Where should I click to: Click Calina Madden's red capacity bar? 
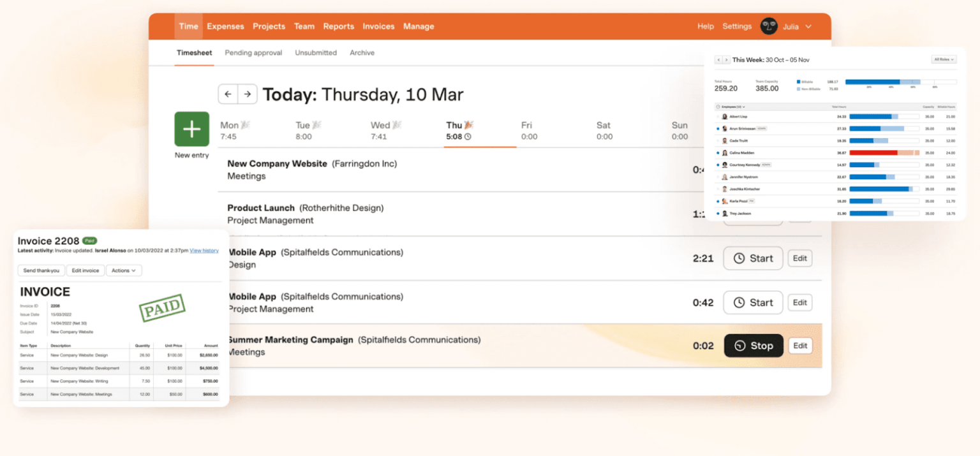873,152
